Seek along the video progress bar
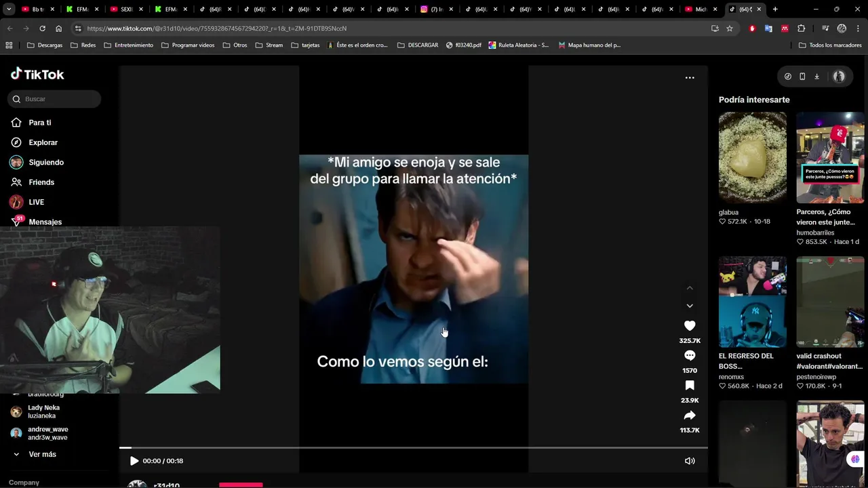 point(414,448)
